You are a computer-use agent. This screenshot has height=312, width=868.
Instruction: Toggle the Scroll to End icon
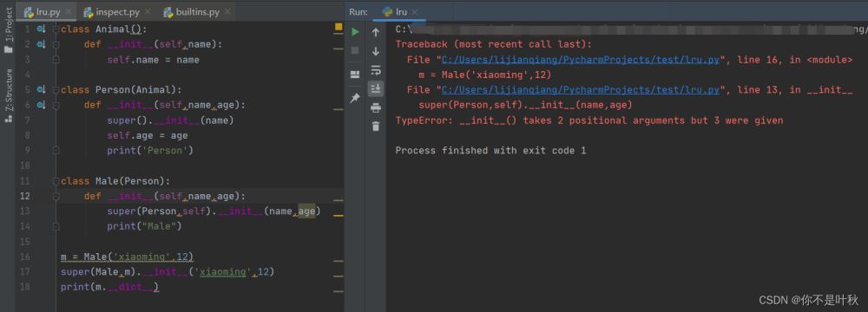376,88
